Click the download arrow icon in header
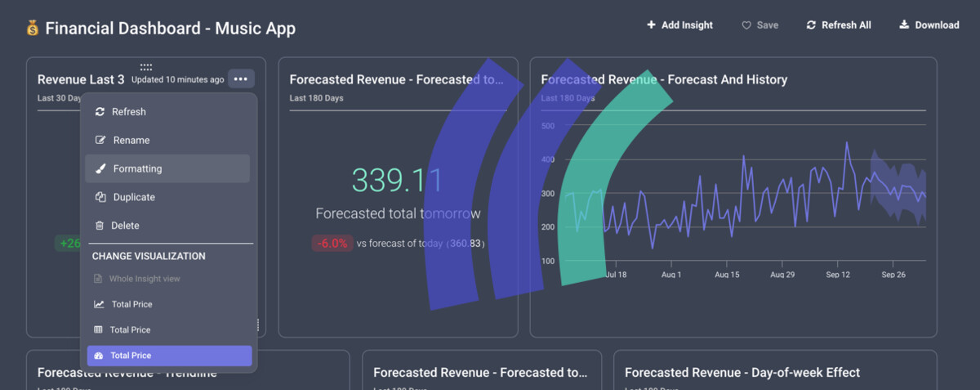 904,25
